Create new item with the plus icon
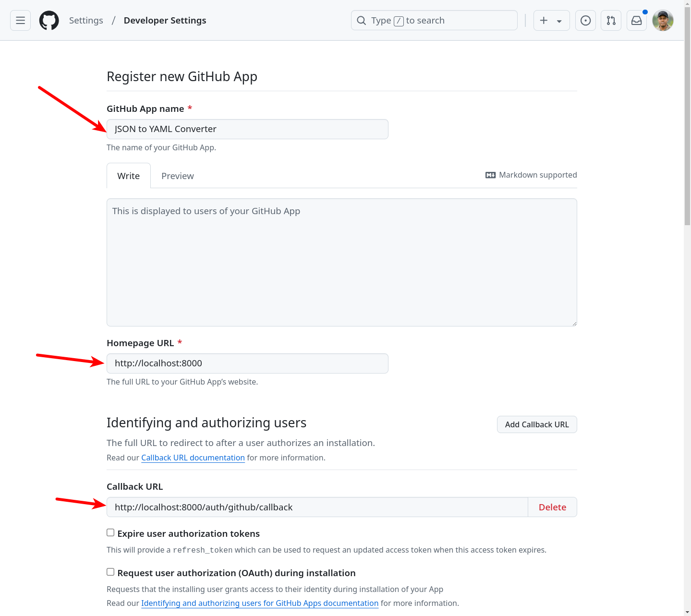The image size is (691, 616). click(544, 20)
